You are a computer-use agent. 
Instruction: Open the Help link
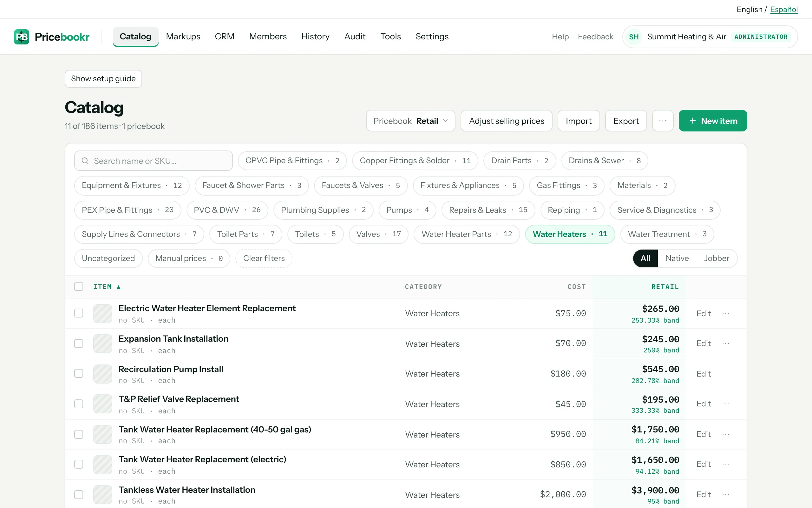click(x=560, y=37)
